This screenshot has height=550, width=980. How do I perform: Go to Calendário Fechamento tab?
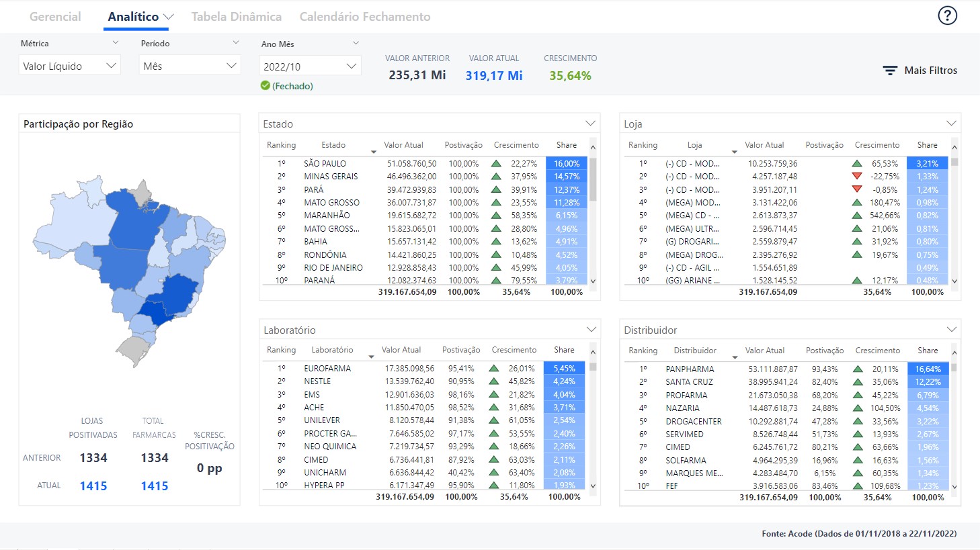[364, 17]
